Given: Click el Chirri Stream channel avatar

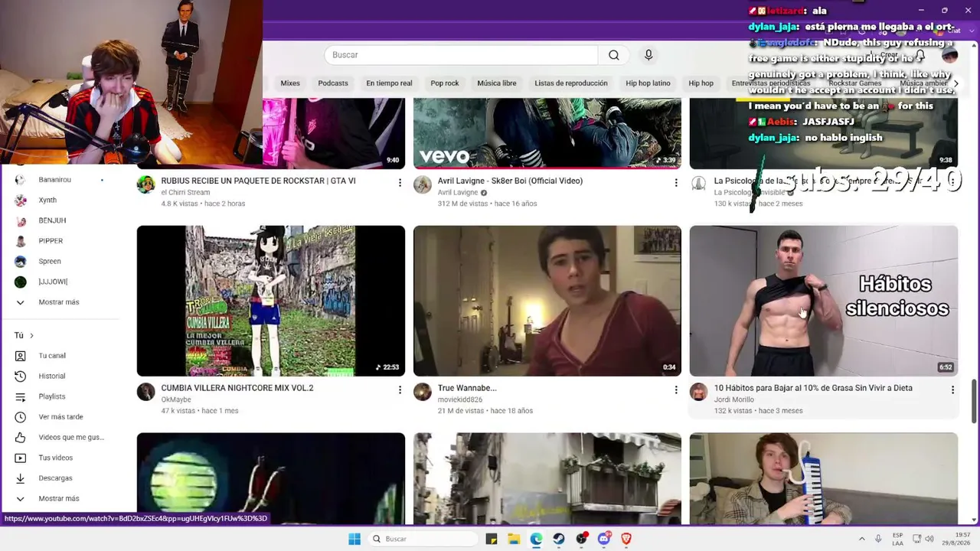Looking at the screenshot, I should point(145,184).
